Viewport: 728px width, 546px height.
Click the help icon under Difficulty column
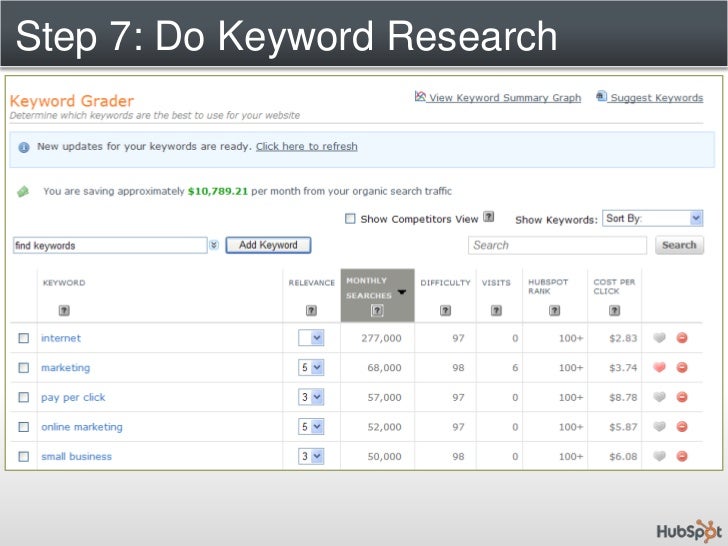point(445,310)
